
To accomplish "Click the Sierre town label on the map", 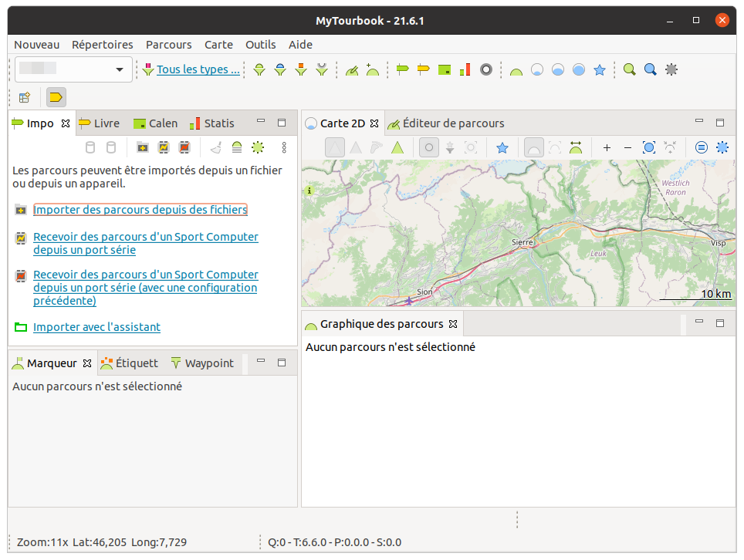I will (x=522, y=242).
